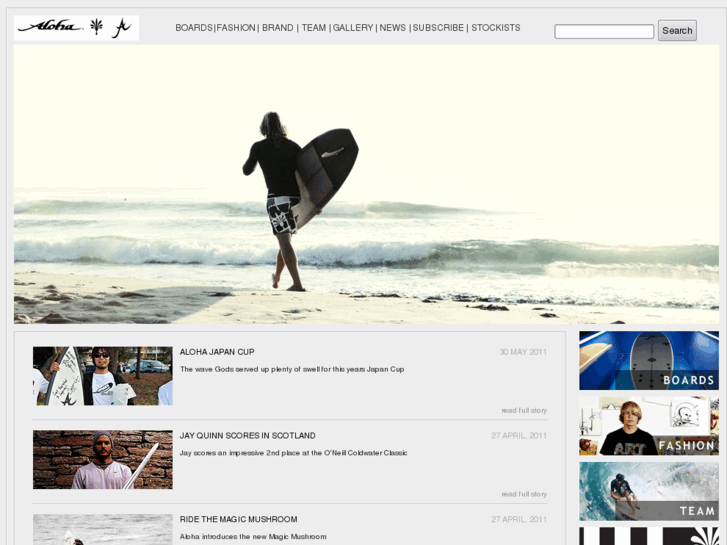Click text 'Jay scores an impressive 2nd place'
This screenshot has width=727, height=545.
pyautogui.click(x=293, y=453)
